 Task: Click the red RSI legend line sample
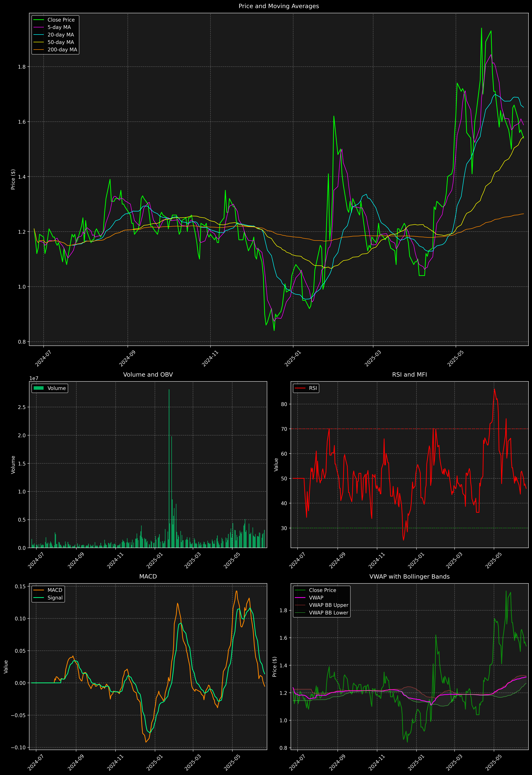300,388
